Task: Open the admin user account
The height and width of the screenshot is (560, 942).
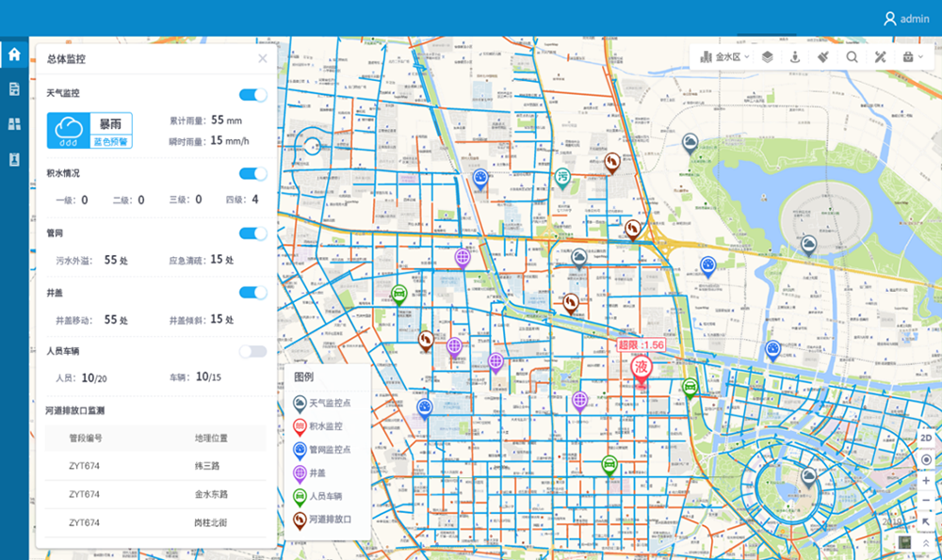Action: (x=906, y=19)
